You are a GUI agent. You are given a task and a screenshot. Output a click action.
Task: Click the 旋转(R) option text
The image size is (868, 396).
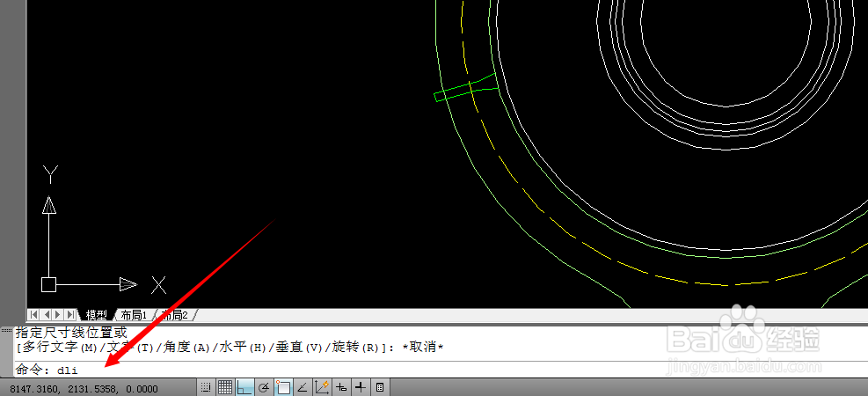pyautogui.click(x=356, y=348)
